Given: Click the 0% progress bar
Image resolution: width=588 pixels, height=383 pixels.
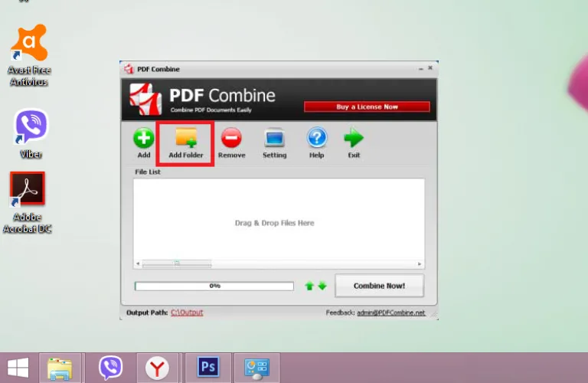Looking at the screenshot, I should [x=214, y=286].
